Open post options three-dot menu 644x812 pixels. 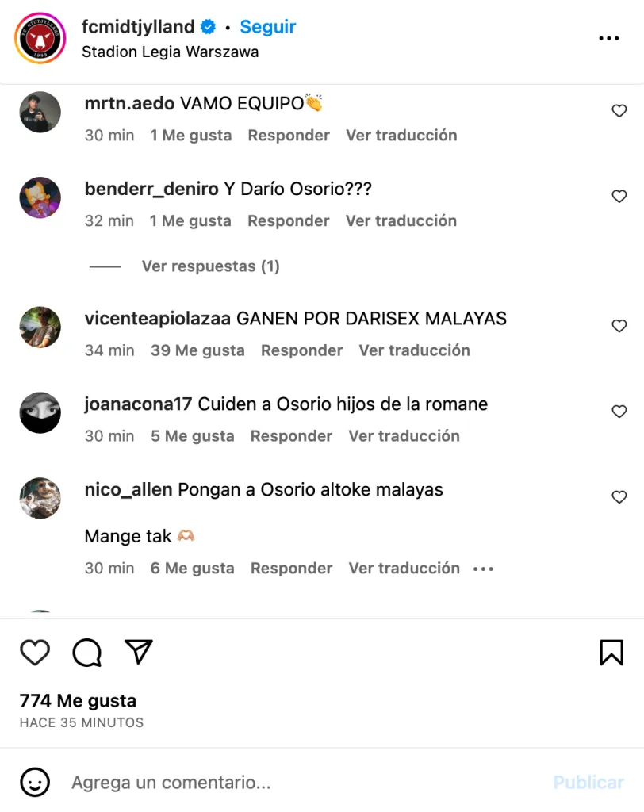click(x=609, y=38)
